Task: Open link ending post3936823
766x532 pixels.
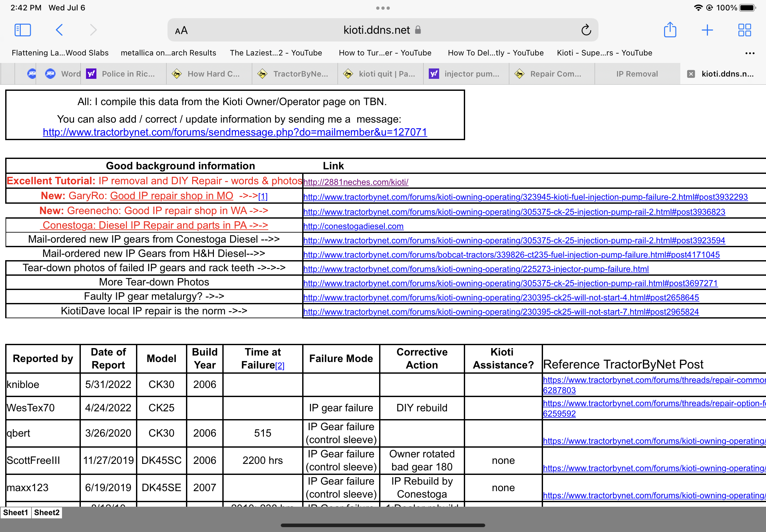Action: click(514, 212)
